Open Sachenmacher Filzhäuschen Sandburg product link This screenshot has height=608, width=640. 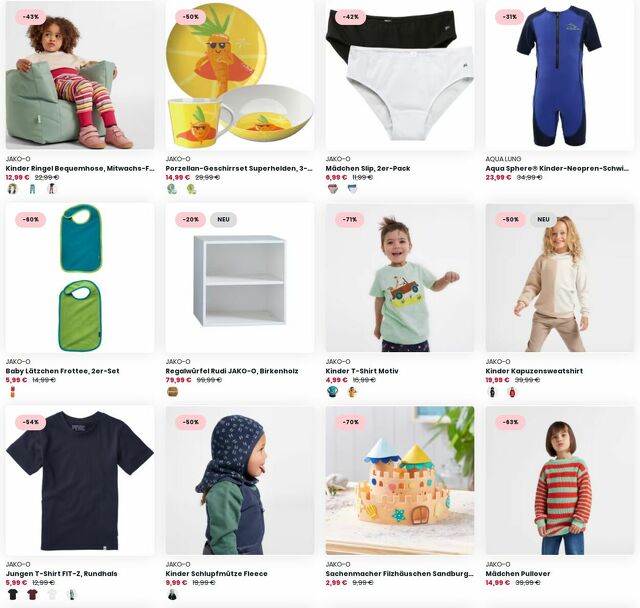tap(399, 573)
